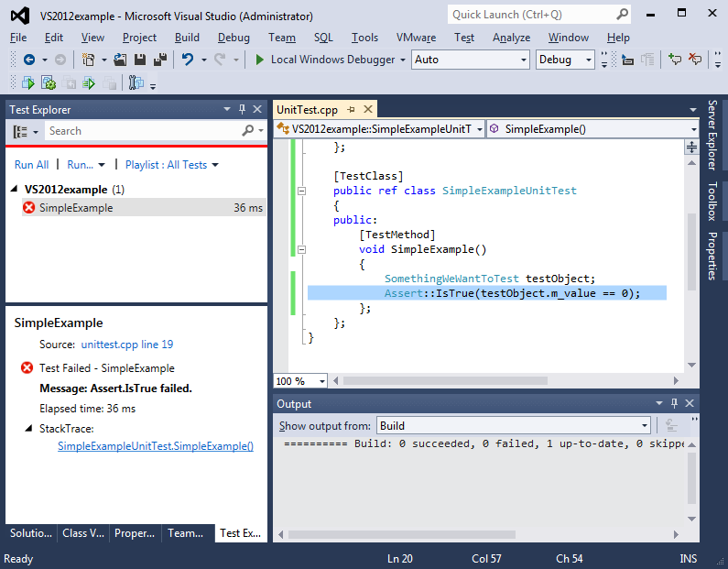
Task: Click the split editor handle above scrollbar
Action: click(x=691, y=148)
